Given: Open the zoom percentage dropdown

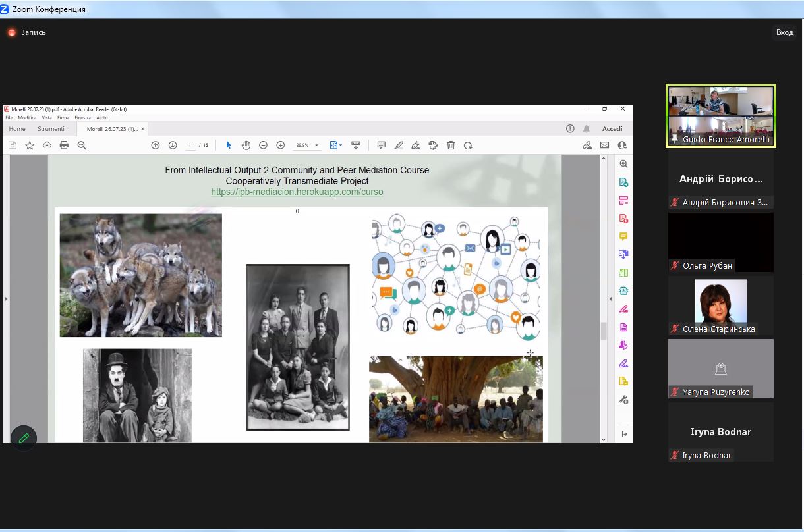Looking at the screenshot, I should point(316,146).
